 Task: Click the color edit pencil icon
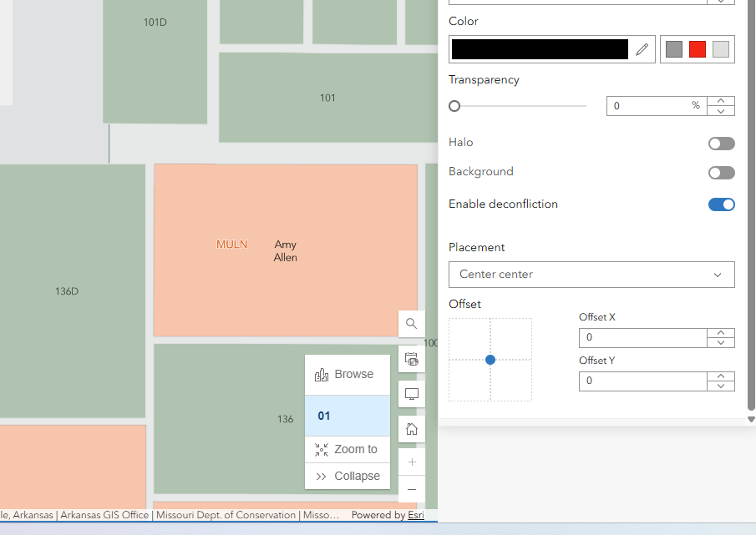pos(642,49)
